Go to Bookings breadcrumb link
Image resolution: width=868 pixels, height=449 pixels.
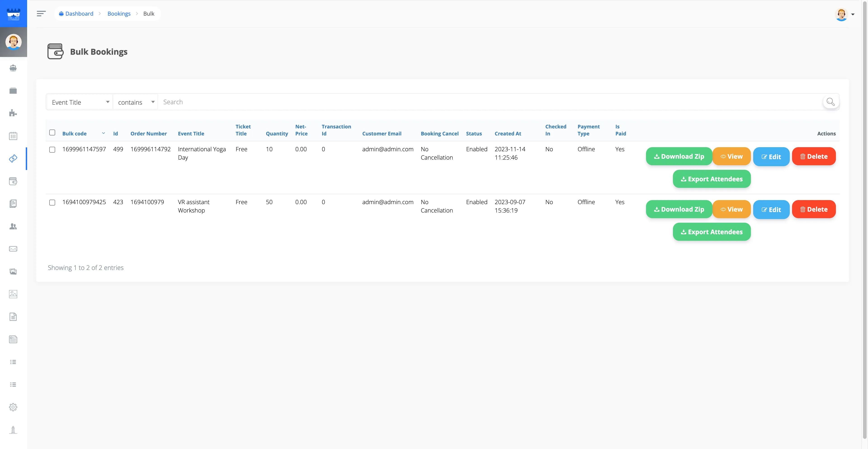[x=119, y=14]
